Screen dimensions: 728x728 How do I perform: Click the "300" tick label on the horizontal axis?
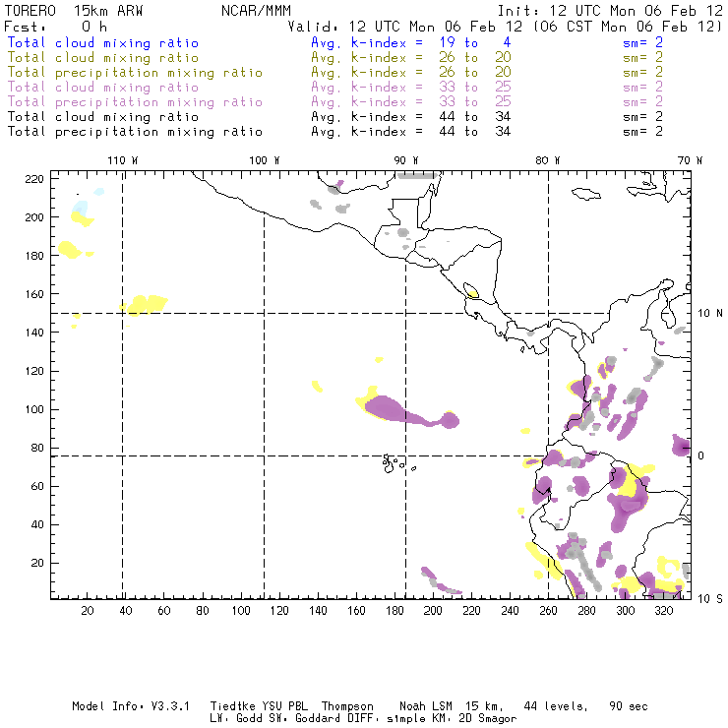click(x=626, y=611)
